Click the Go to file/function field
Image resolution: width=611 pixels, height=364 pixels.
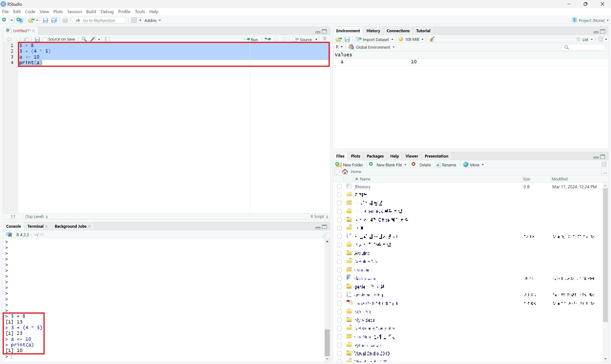[x=99, y=20]
